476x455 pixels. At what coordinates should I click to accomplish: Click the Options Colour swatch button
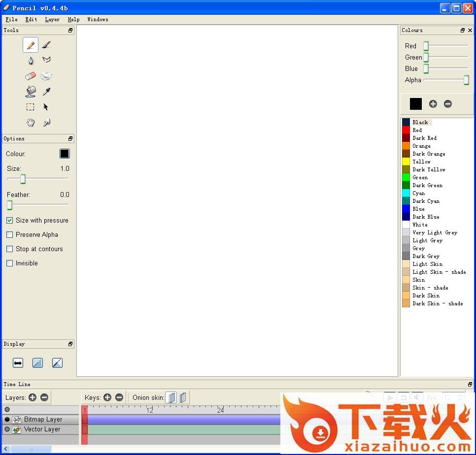(65, 154)
